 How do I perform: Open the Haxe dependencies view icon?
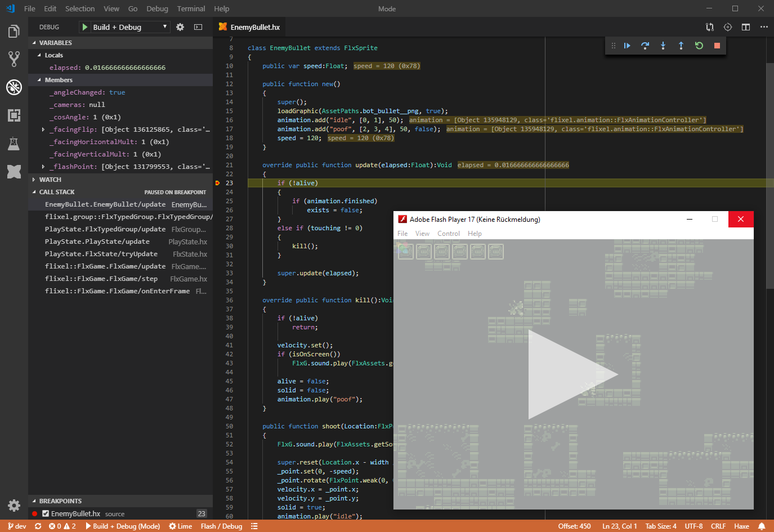(x=14, y=171)
